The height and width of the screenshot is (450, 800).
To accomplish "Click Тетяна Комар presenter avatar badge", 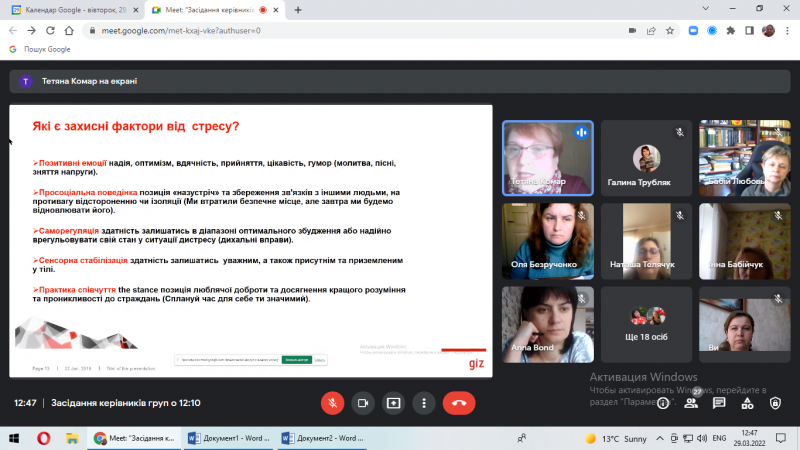I will point(26,81).
